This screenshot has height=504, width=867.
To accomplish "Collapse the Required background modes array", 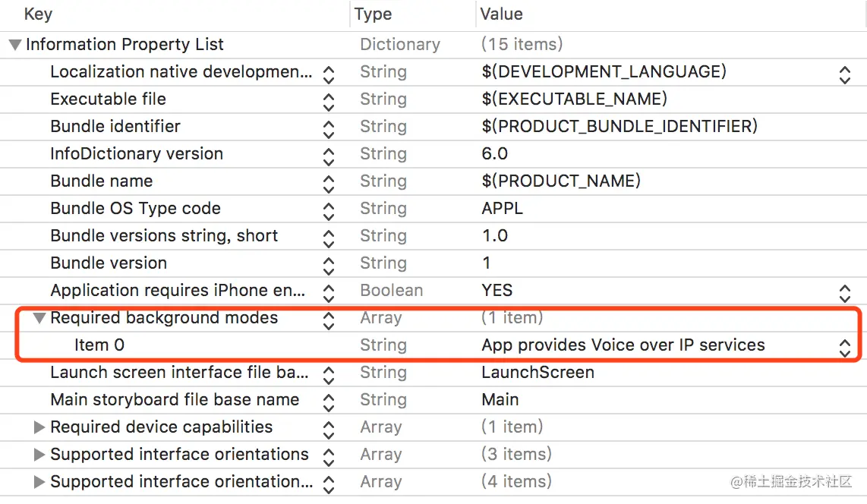I will (x=39, y=318).
